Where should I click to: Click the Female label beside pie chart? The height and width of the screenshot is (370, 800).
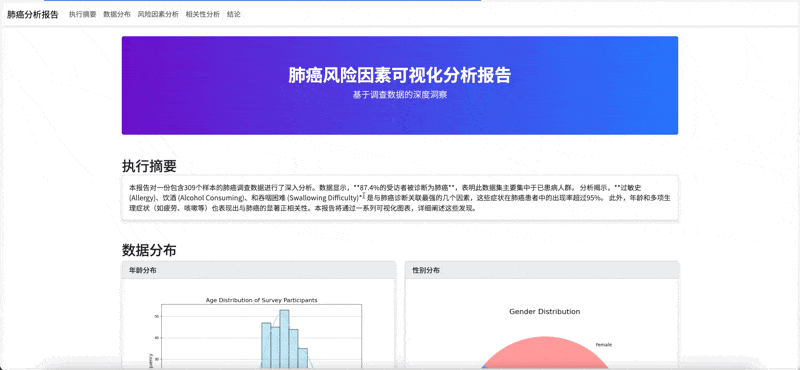pos(604,345)
